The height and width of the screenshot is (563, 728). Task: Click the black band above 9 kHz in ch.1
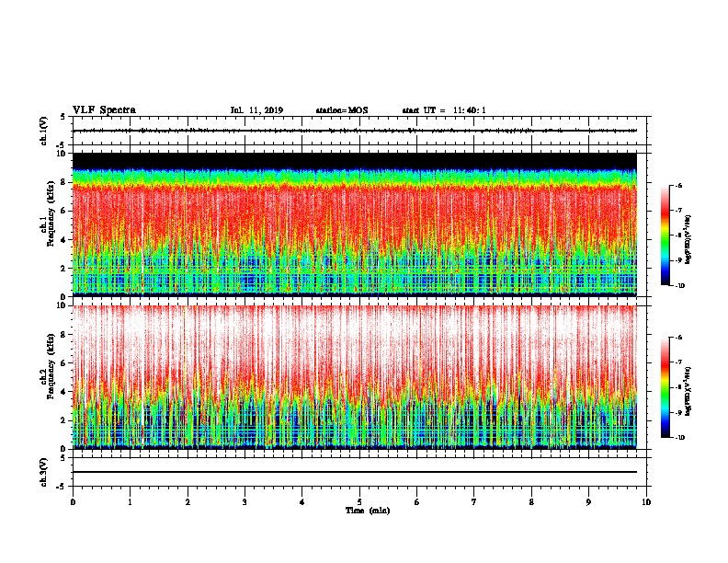coord(355,160)
